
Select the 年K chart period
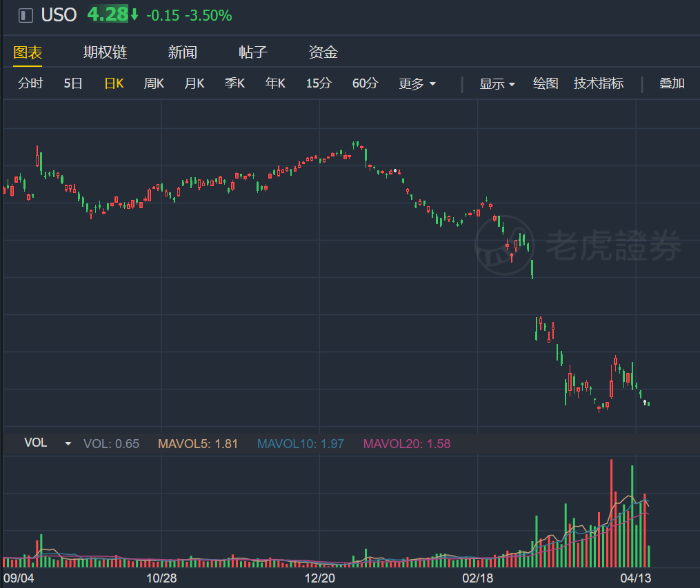point(275,83)
